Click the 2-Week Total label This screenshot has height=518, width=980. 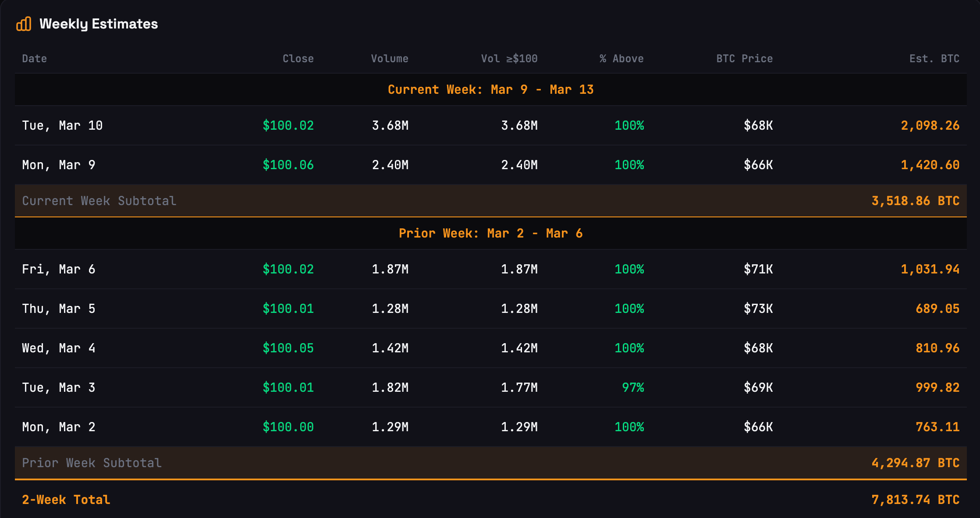66,499
